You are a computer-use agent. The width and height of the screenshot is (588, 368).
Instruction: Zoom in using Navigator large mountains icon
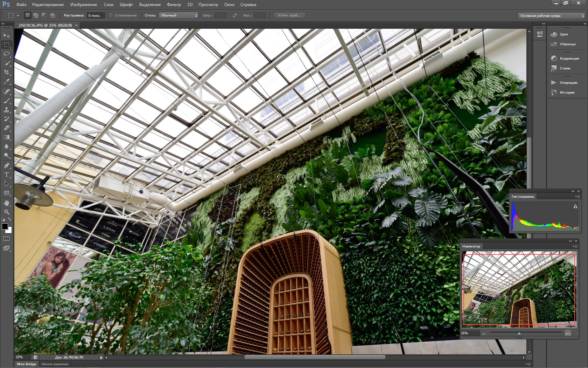tap(568, 333)
